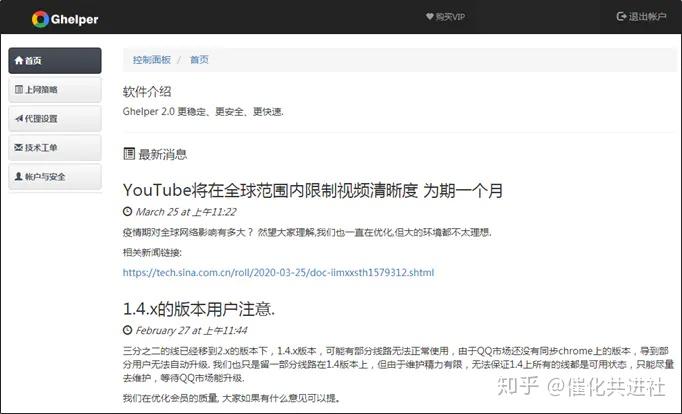Click the 软件介绍 heading
The width and height of the screenshot is (682, 414).
tap(147, 92)
